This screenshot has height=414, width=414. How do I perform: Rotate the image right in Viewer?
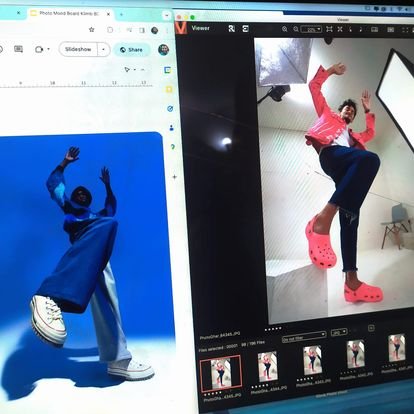tap(361, 29)
